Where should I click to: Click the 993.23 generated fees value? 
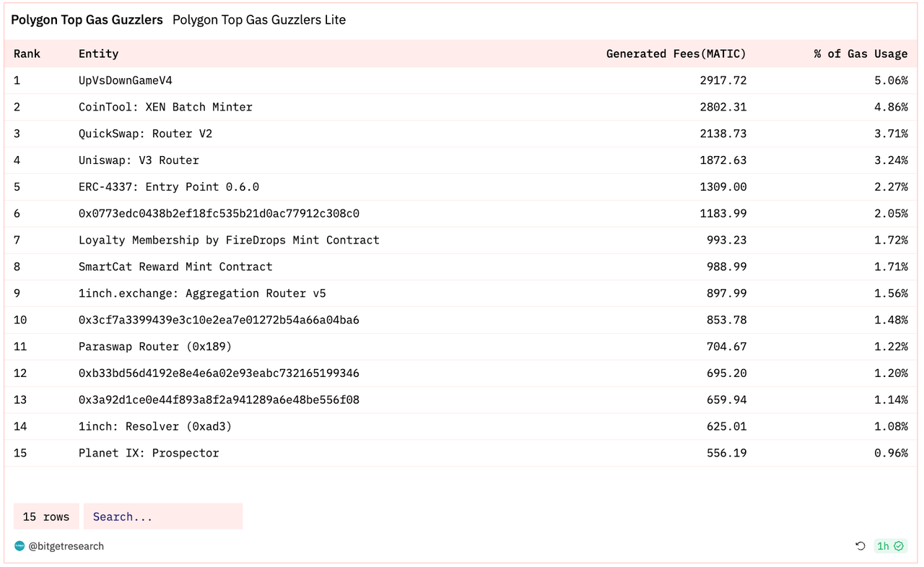(727, 240)
